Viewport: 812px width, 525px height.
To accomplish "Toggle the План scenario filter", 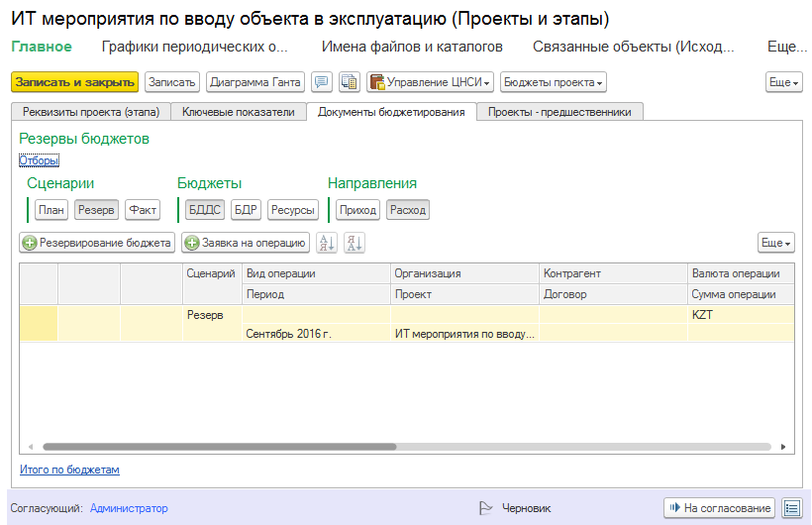I will click(51, 210).
